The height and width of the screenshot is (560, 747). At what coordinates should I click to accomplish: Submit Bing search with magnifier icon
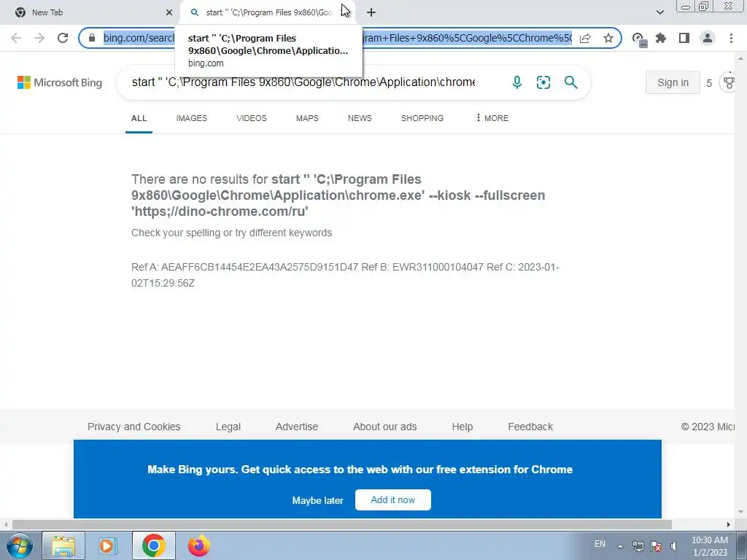570,82
